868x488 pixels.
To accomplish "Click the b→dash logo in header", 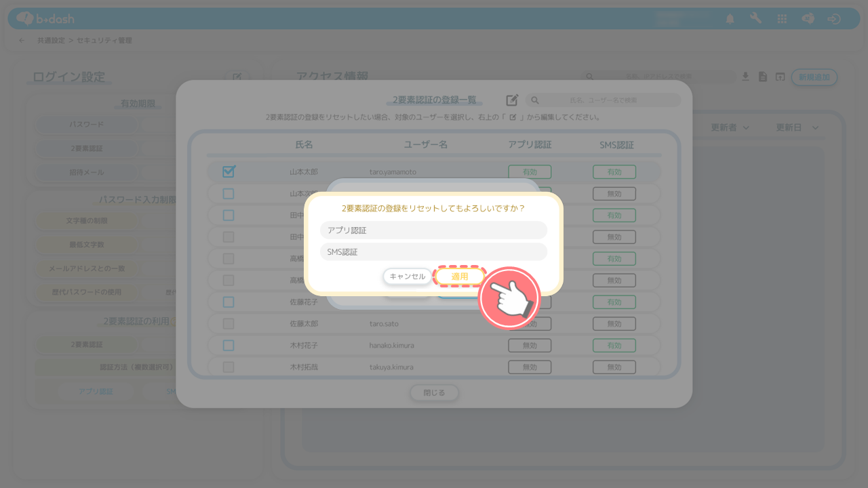I will pyautogui.click(x=45, y=18).
